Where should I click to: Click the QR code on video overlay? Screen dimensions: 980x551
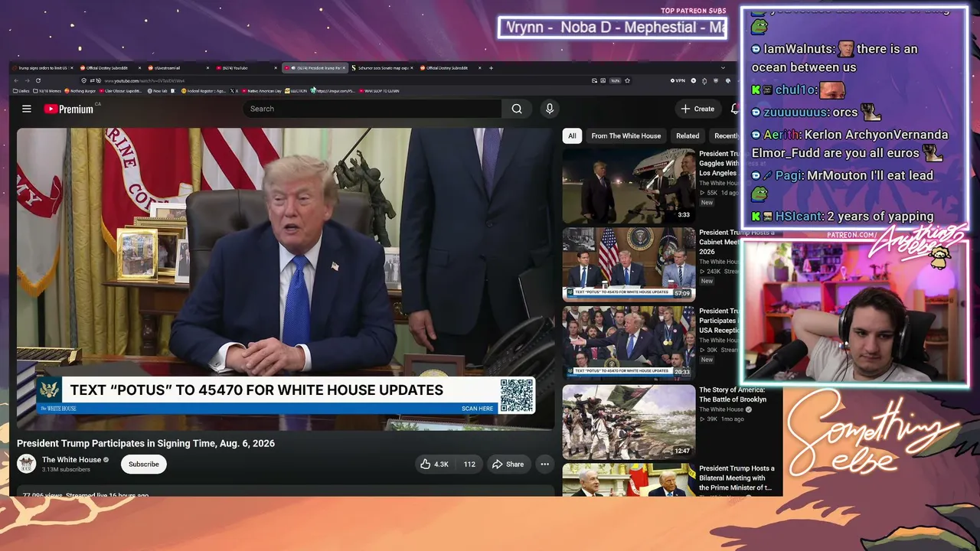[x=517, y=395]
